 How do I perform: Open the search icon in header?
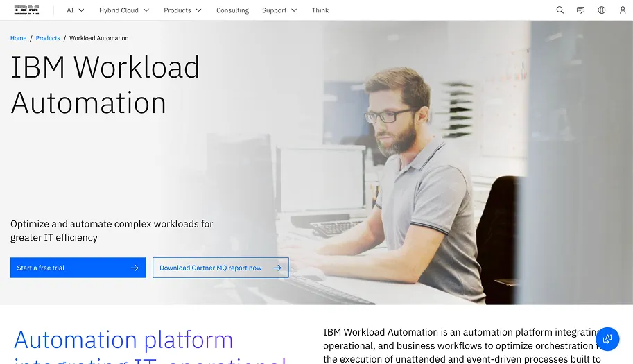click(560, 10)
